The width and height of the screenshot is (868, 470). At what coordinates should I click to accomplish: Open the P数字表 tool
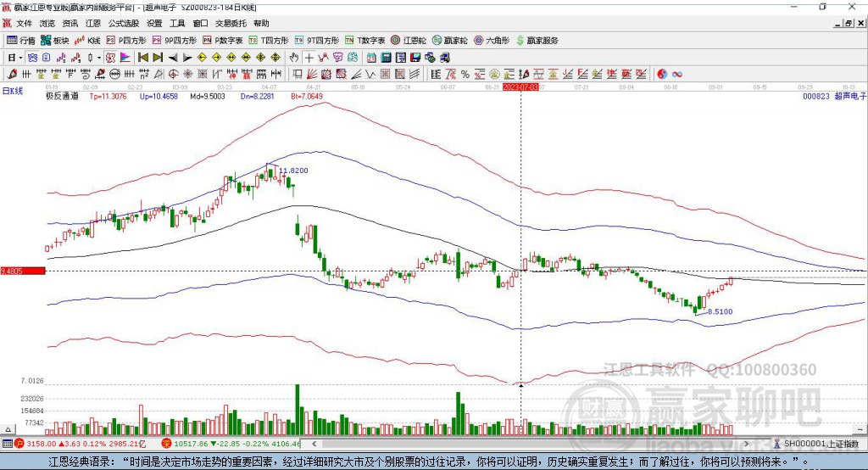point(223,41)
